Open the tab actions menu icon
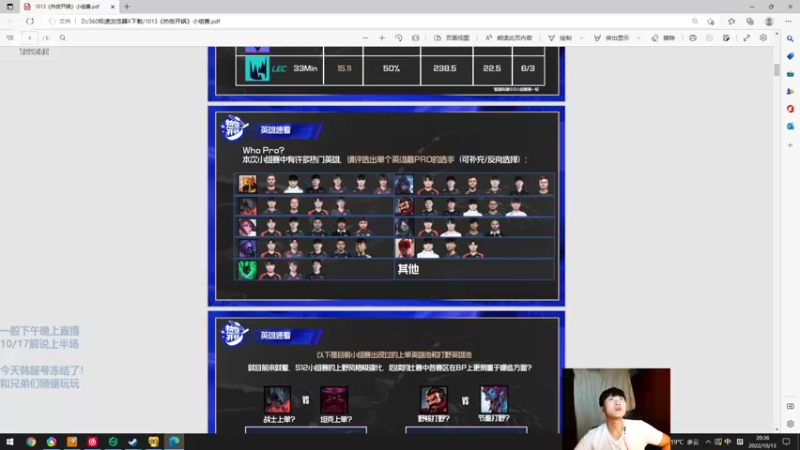This screenshot has height=450, width=800. point(10,7)
